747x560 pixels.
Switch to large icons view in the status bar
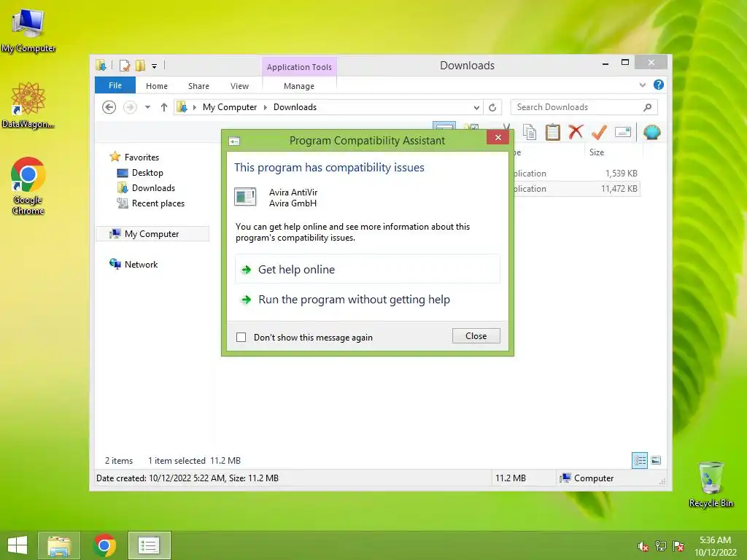[656, 460]
